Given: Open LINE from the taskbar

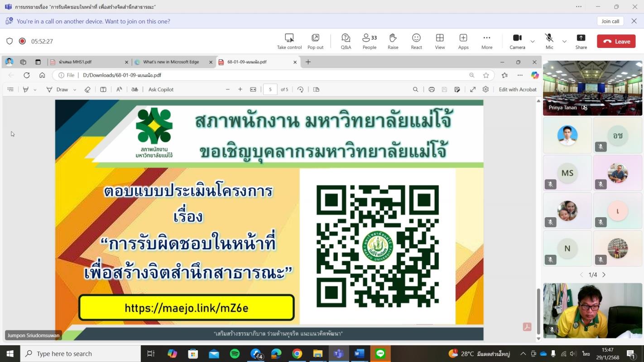Looking at the screenshot, I should [x=380, y=354].
